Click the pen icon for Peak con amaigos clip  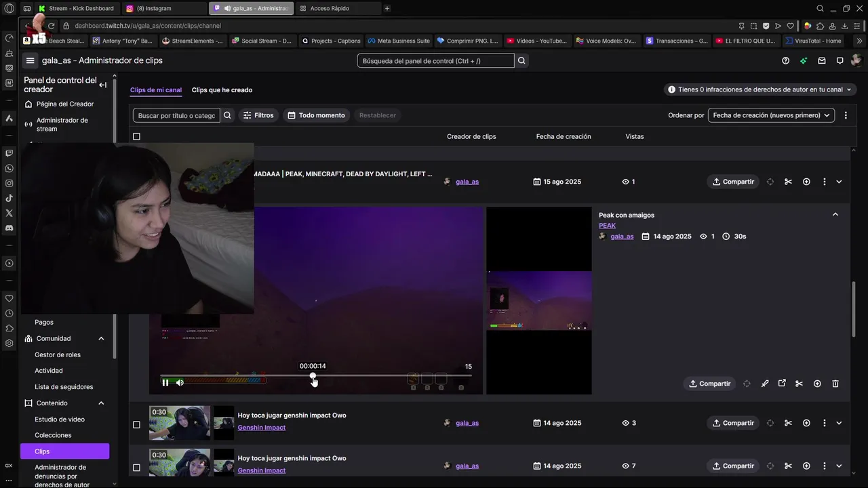[765, 384]
